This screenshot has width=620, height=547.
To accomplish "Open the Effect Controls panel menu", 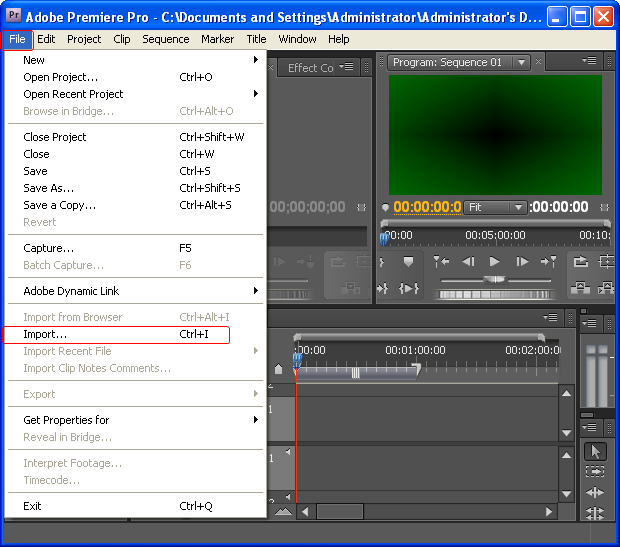I will coord(346,66).
